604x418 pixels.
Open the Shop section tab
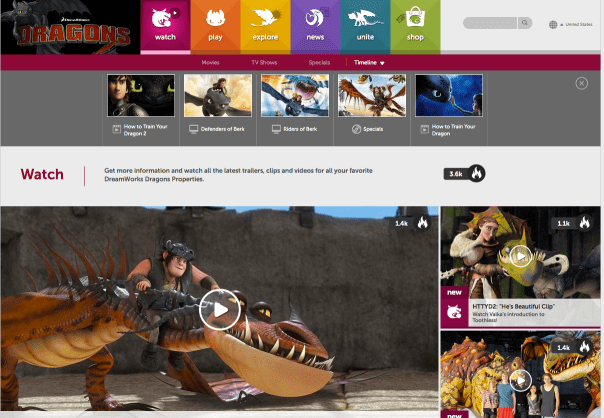(415, 26)
